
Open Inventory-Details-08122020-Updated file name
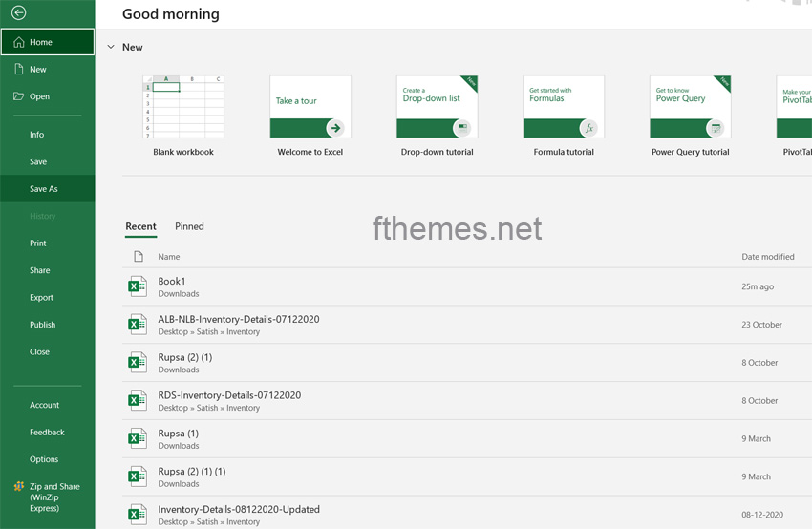(239, 509)
